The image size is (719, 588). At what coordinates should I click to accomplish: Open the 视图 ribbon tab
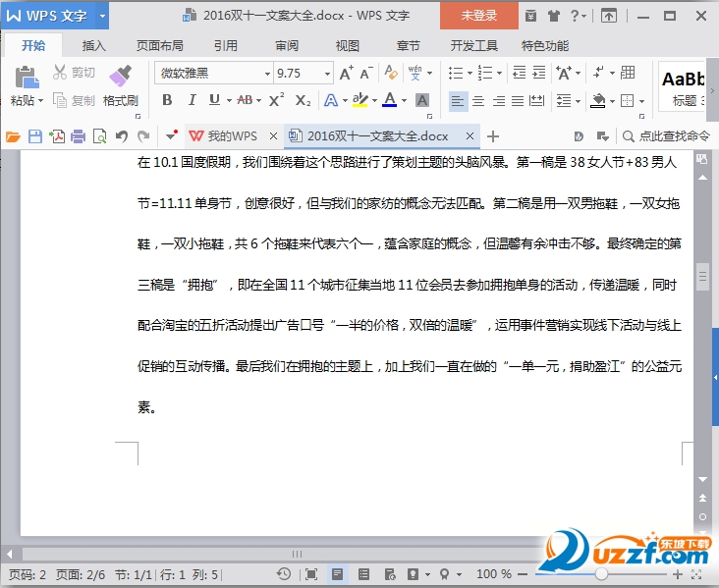click(x=347, y=45)
